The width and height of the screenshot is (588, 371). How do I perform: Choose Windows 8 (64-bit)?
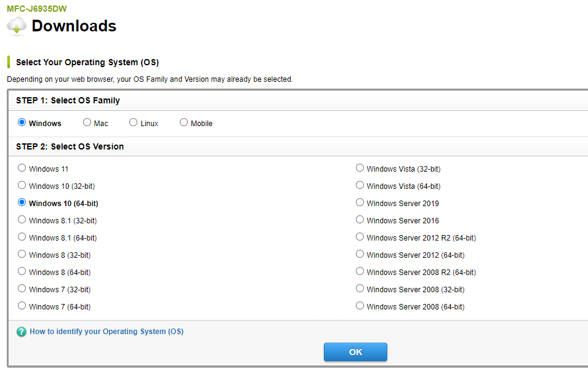(x=22, y=271)
